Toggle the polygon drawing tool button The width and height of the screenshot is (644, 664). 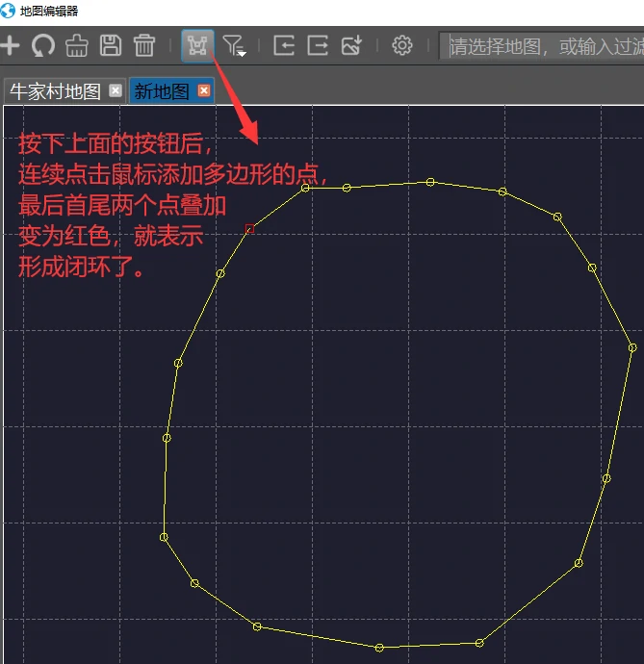coord(197,46)
